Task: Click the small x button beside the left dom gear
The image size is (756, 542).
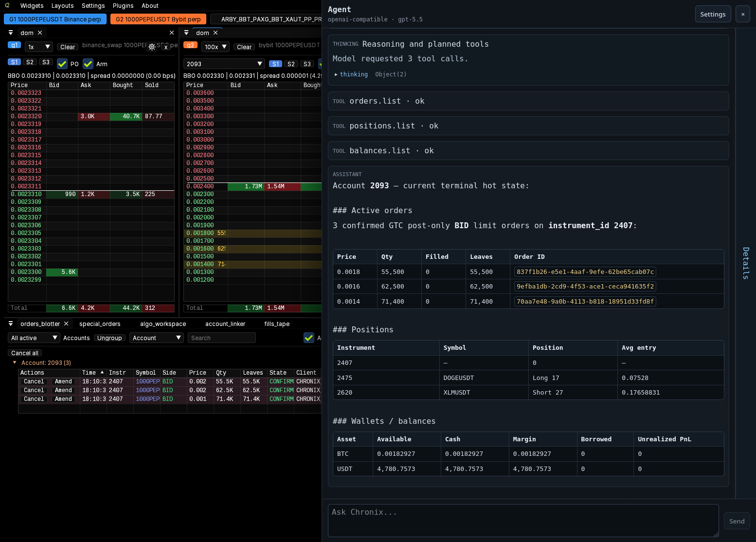Action: coord(166,47)
